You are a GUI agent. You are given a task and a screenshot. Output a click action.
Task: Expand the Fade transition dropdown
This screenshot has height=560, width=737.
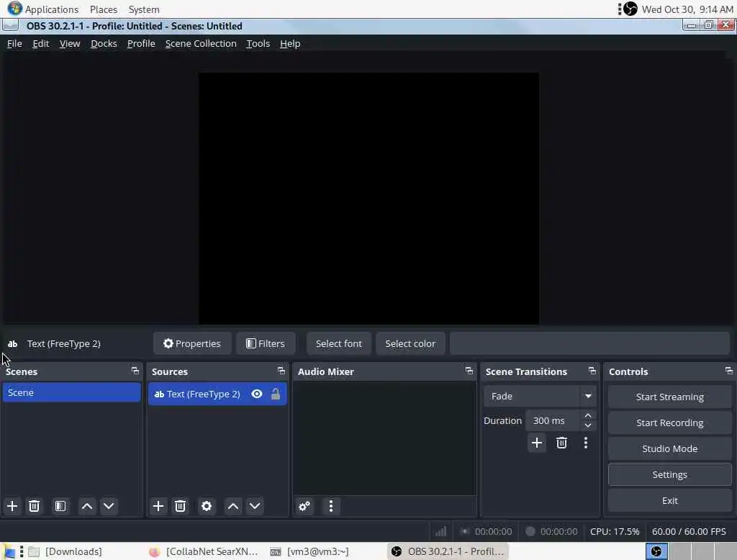click(x=588, y=396)
